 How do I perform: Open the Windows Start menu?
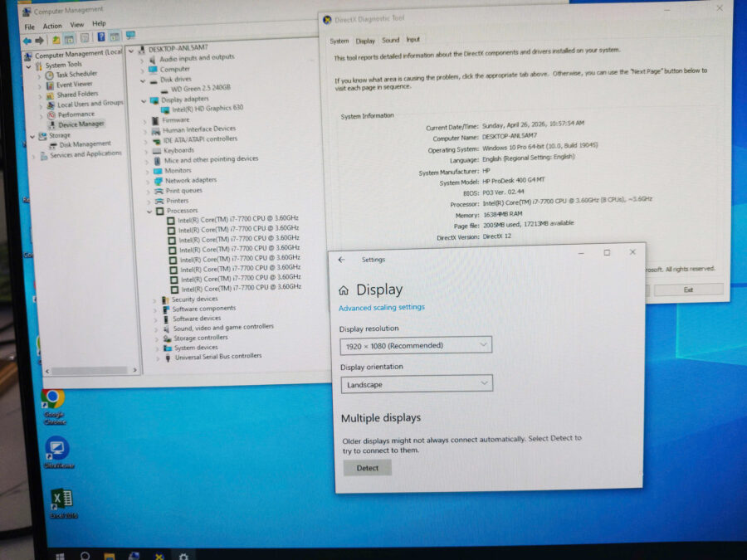pos(60,556)
